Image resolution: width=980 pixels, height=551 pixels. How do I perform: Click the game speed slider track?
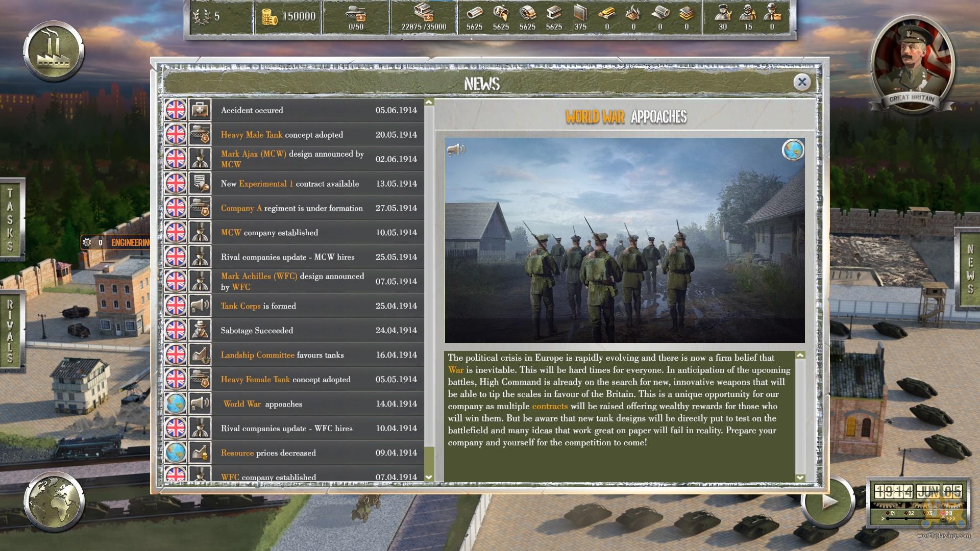(x=916, y=519)
